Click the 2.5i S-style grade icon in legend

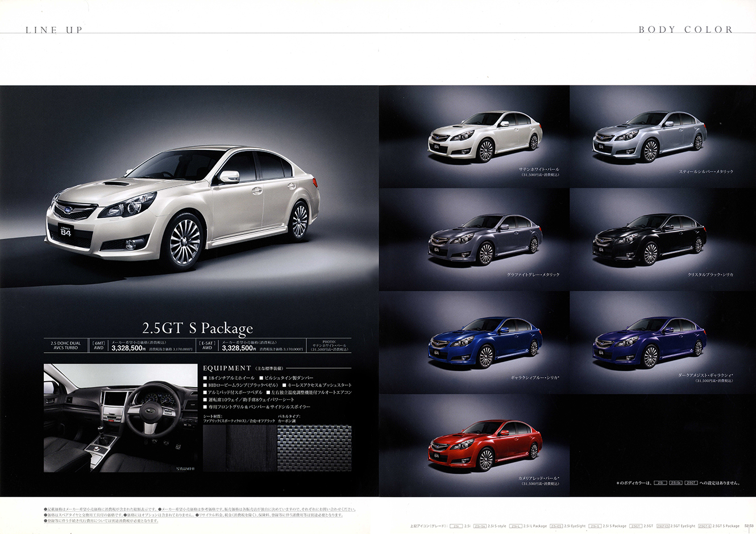[479, 526]
